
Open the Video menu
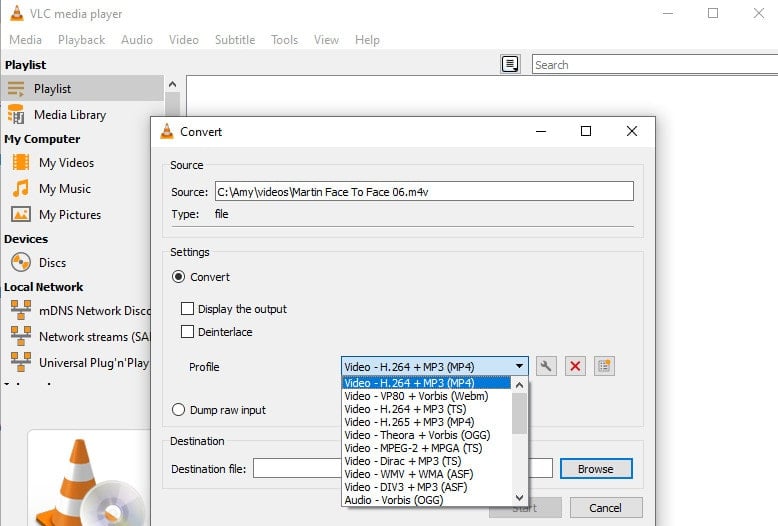[x=184, y=40]
